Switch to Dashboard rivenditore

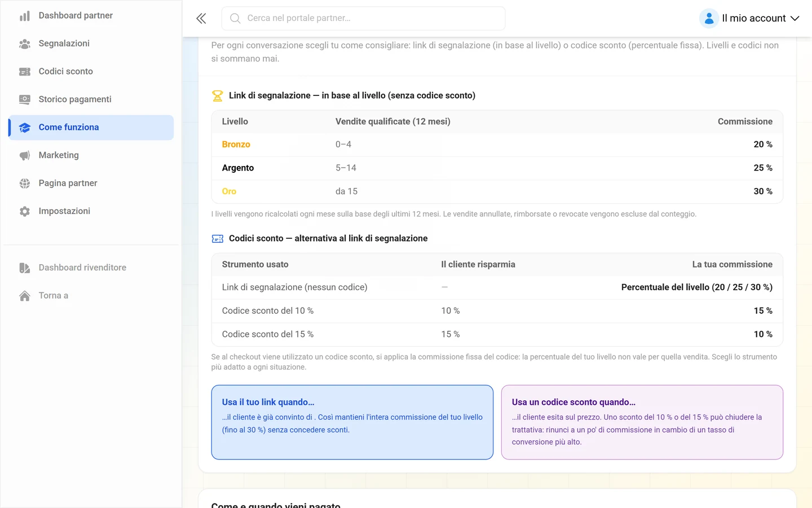[91, 268]
